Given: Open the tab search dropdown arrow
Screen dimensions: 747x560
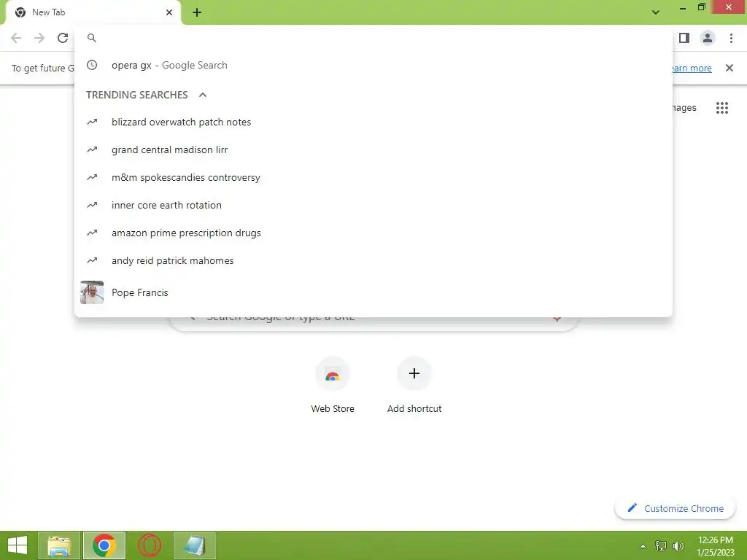Looking at the screenshot, I should click(x=656, y=12).
